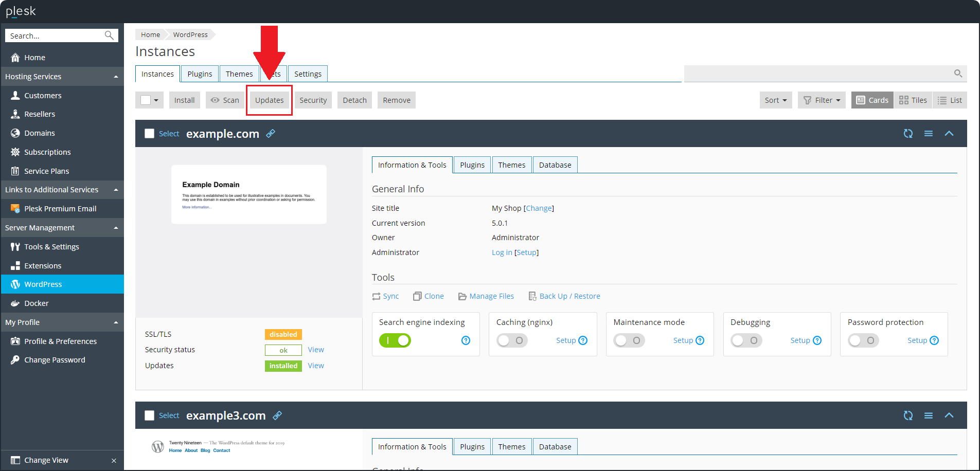Viewport: 980px width, 471px height.
Task: Switch to the Settings tab
Action: (308, 74)
